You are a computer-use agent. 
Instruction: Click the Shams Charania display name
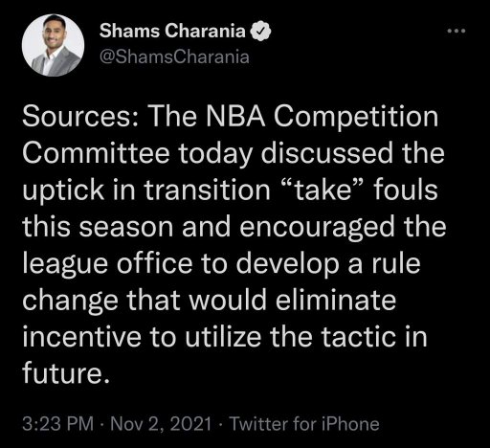point(172,31)
